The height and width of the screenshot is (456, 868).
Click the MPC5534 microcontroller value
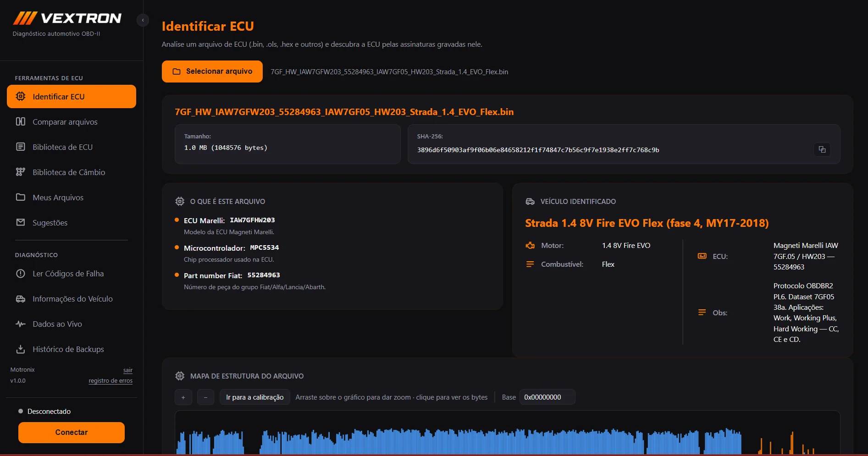(264, 247)
